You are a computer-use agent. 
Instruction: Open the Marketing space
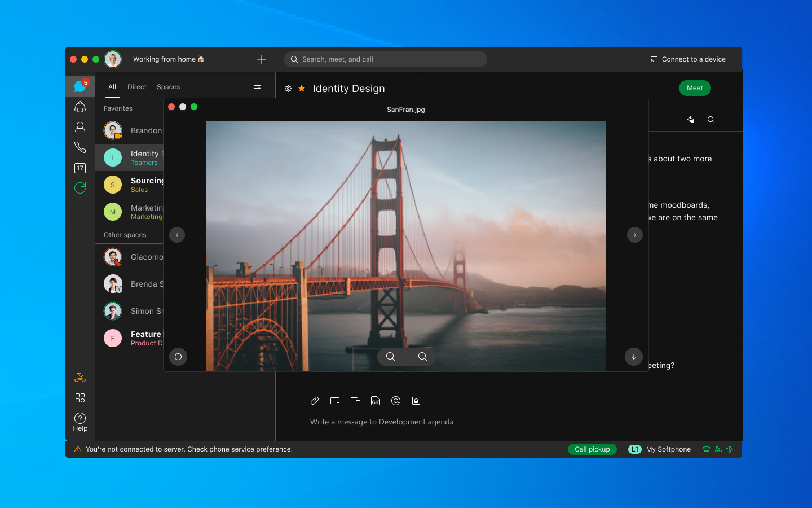click(x=130, y=212)
